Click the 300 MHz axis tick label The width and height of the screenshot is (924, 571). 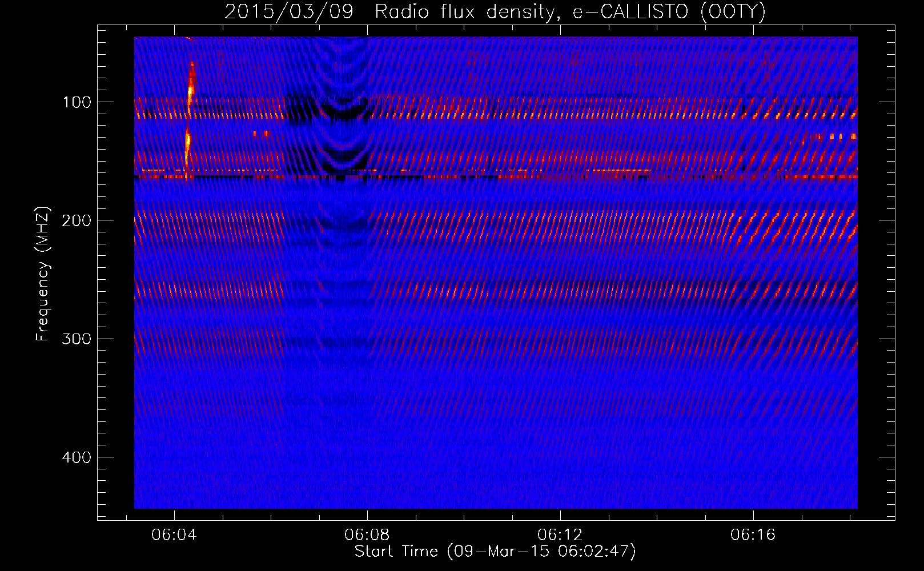pyautogui.click(x=77, y=339)
